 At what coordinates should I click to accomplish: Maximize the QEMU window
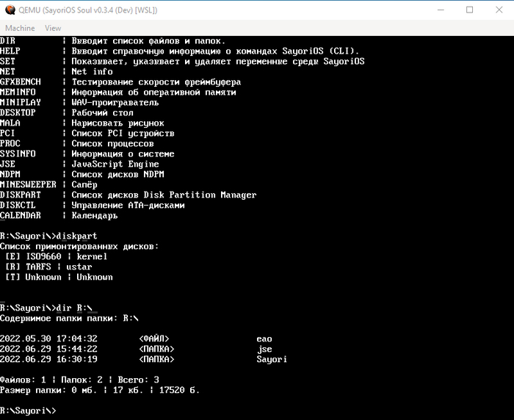(x=469, y=10)
